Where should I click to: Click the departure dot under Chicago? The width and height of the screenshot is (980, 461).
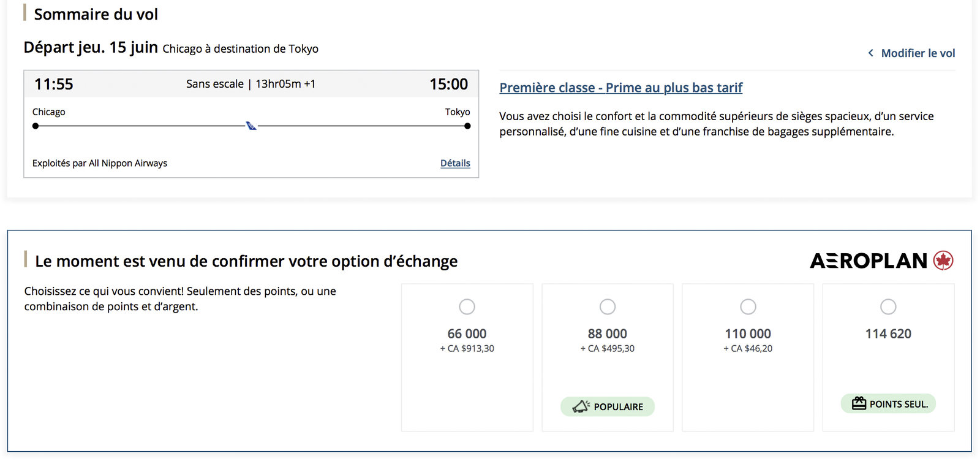(x=35, y=126)
